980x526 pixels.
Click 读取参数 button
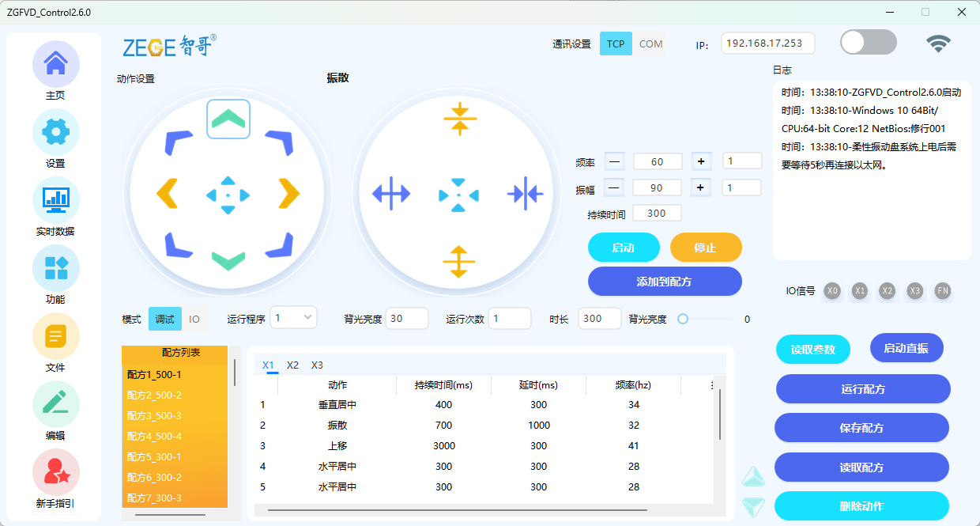[812, 350]
